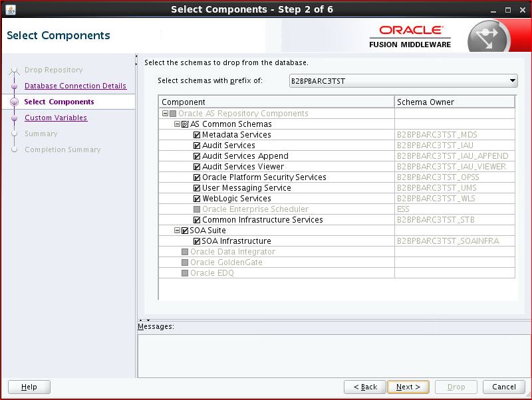Click inside the Messages text area
Screen dimensions: 532x400
pos(334,356)
